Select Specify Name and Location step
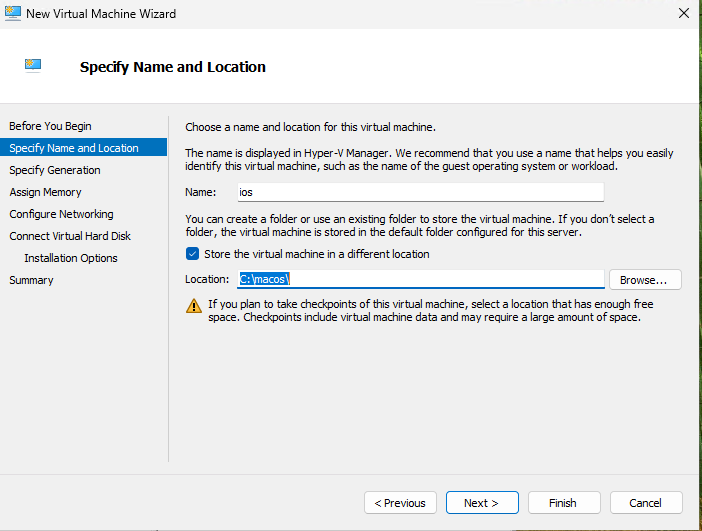Viewport: 702px width, 531px height. tap(83, 148)
